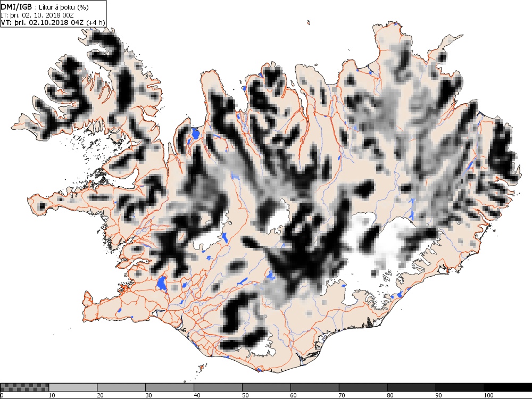This screenshot has width=532, height=399.
Task: Click the 90–100 legend swatch
Action: (x=460, y=387)
